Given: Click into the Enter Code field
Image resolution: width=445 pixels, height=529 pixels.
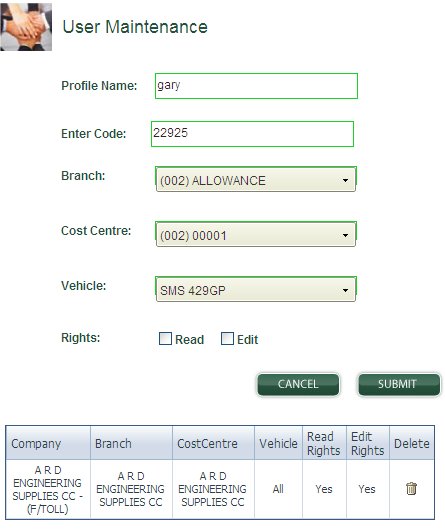Looking at the screenshot, I should (252, 134).
